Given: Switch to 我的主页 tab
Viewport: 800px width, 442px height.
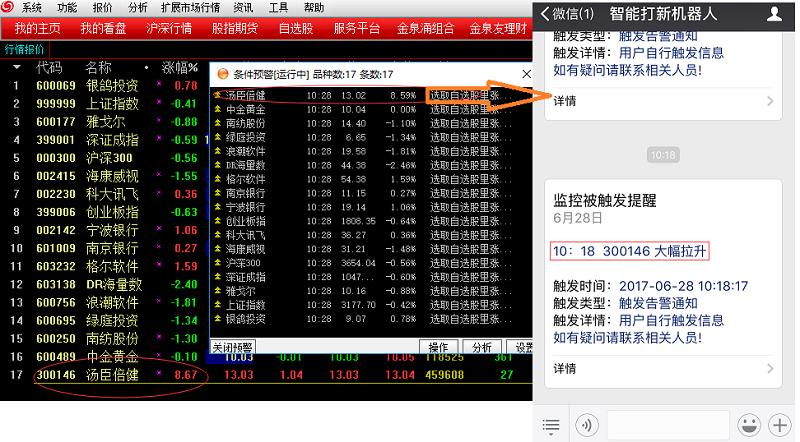Looking at the screenshot, I should click(37, 29).
